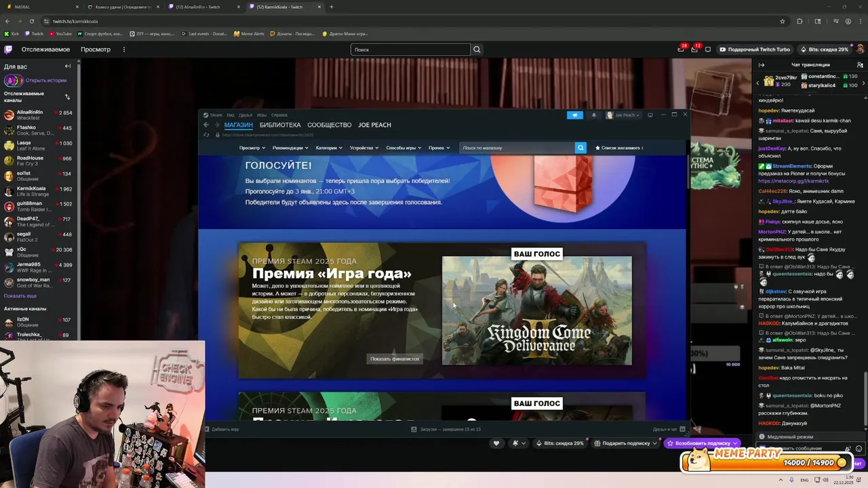868x488 pixels.
Task: Click volume icon in taskbar tray
Action: point(825,480)
